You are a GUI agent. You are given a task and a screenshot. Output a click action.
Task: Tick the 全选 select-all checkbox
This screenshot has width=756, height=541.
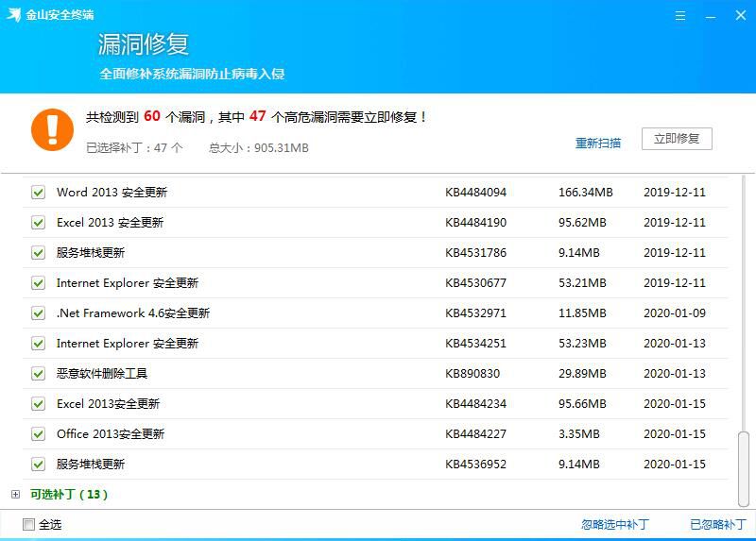pyautogui.click(x=29, y=524)
